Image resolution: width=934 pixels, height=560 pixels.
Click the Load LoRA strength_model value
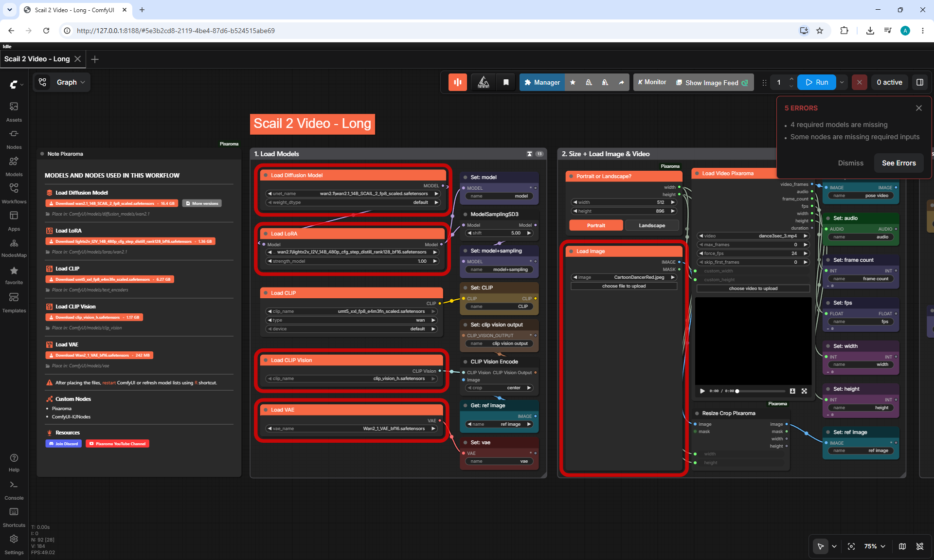(353, 261)
